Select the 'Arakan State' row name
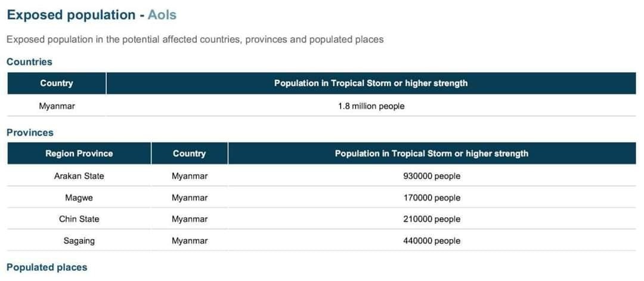Image resolution: width=644 pixels, height=281 pixels. click(x=79, y=176)
